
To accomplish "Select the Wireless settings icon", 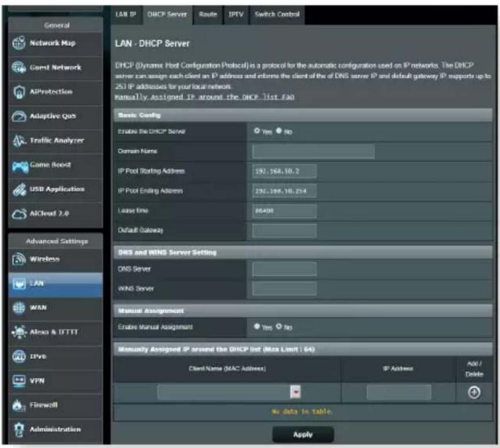I will point(19,259).
